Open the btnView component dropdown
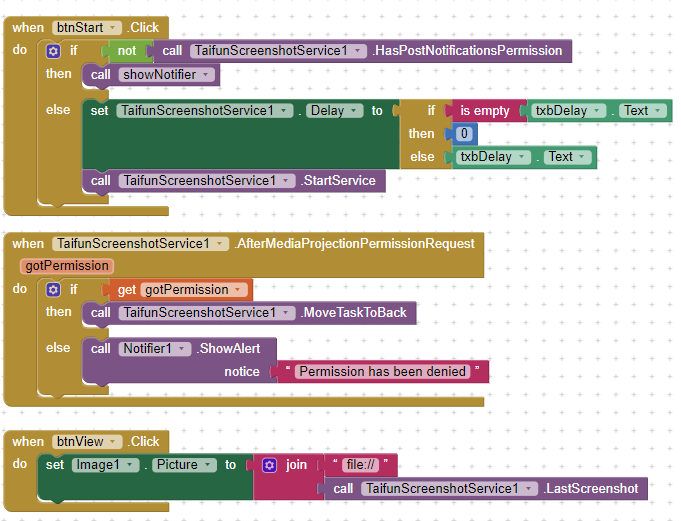Screen dimensions: 681x521 [113, 442]
